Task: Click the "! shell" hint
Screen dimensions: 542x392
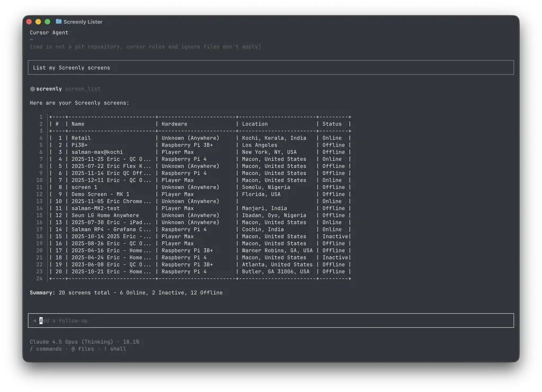Action: pos(115,349)
